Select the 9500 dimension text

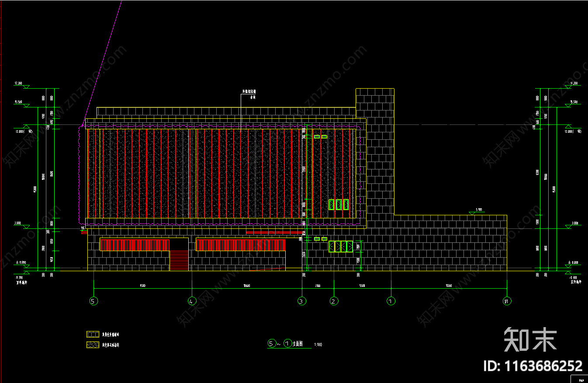tap(142, 286)
